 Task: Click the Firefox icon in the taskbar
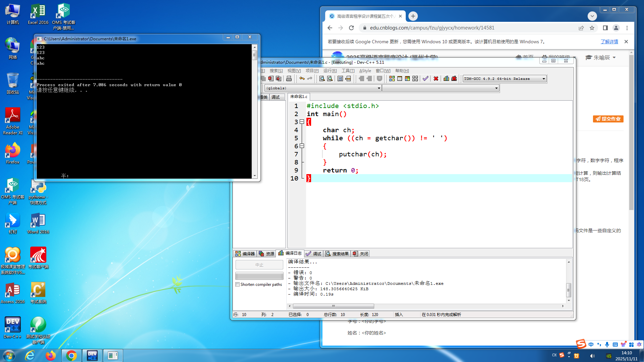51,355
